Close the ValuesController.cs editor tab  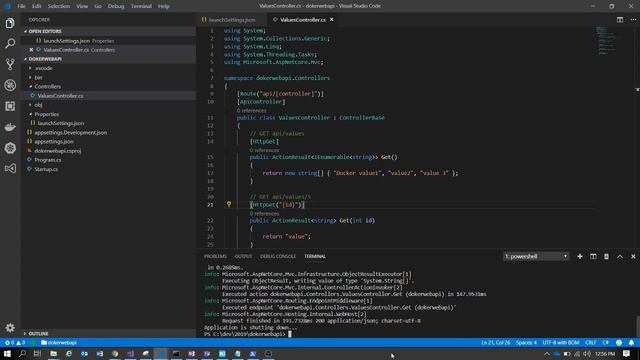coord(331,20)
